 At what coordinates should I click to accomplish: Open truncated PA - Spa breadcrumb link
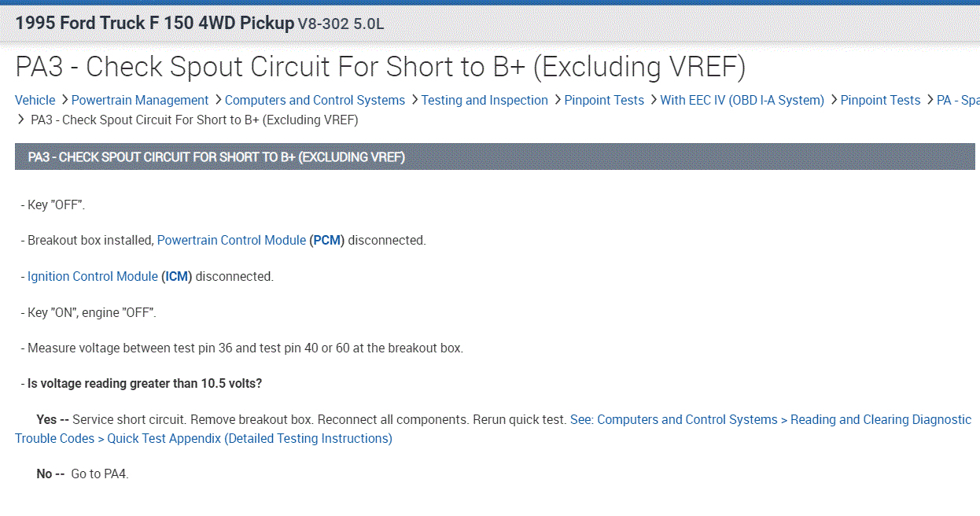pos(957,100)
